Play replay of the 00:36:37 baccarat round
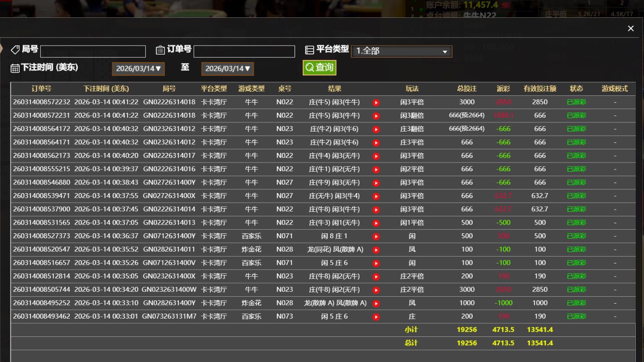644x362 pixels. click(376, 236)
